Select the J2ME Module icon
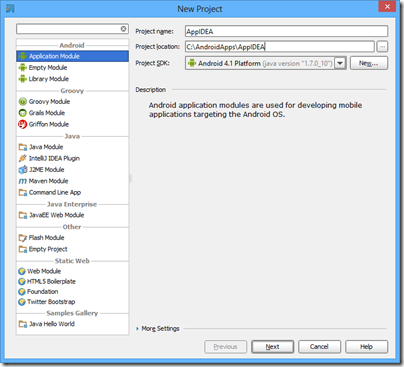 click(23, 170)
